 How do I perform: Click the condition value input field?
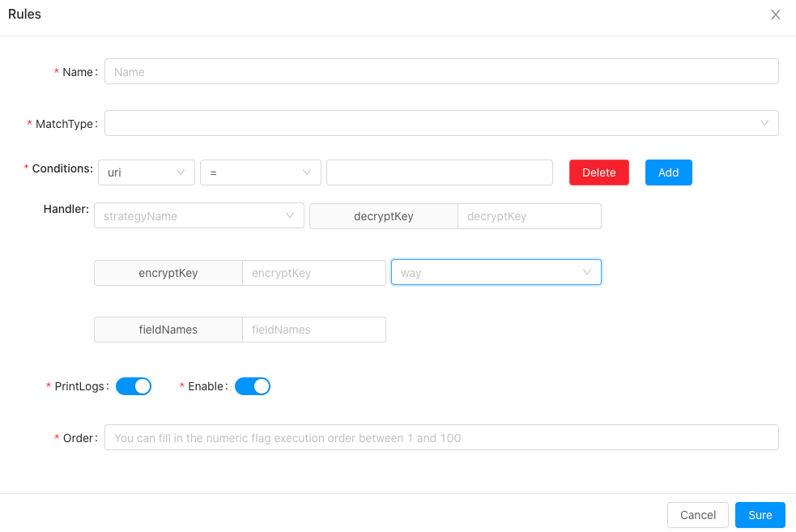coord(439,172)
